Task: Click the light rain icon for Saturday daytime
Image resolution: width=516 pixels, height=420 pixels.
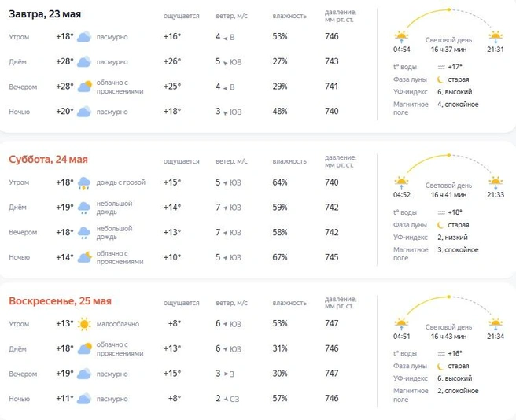Action: [x=84, y=208]
